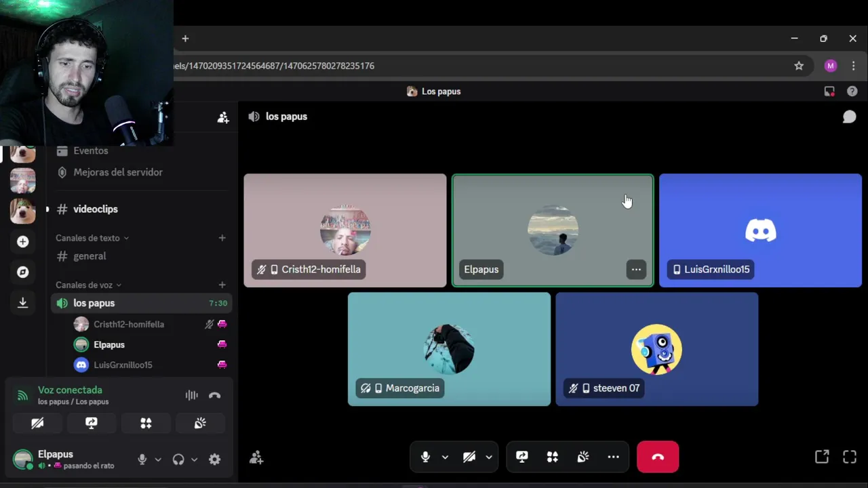Image resolution: width=868 pixels, height=488 pixels.
Task: Open new browser tab plus
Action: 185,39
